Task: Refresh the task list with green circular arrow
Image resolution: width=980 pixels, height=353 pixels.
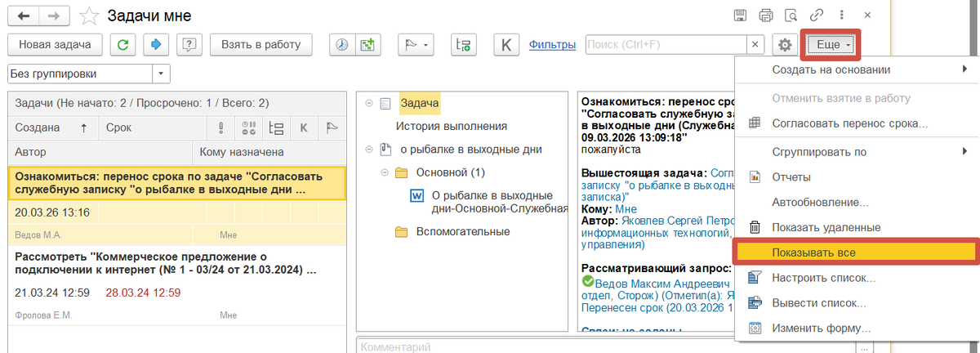Action: click(123, 44)
